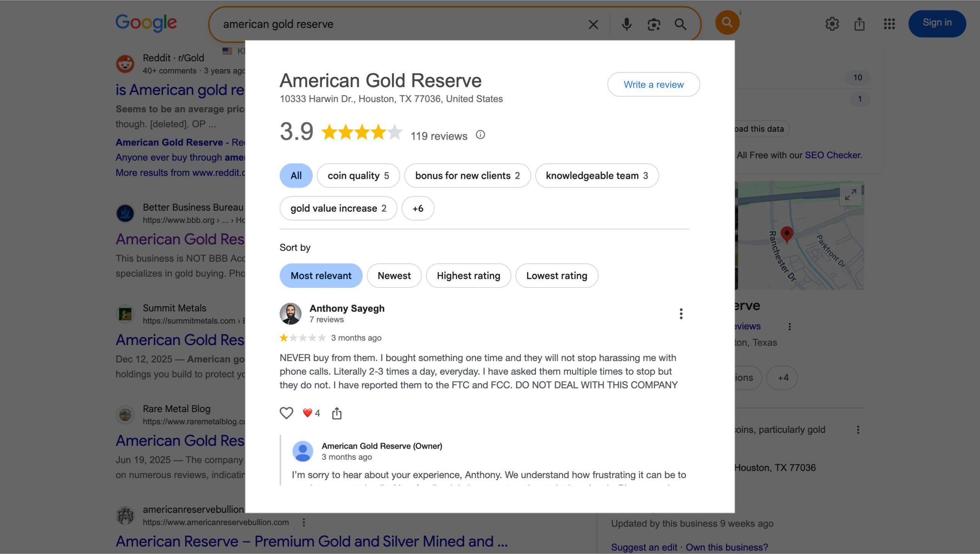Click the americanreservebullion favicon

(x=125, y=515)
